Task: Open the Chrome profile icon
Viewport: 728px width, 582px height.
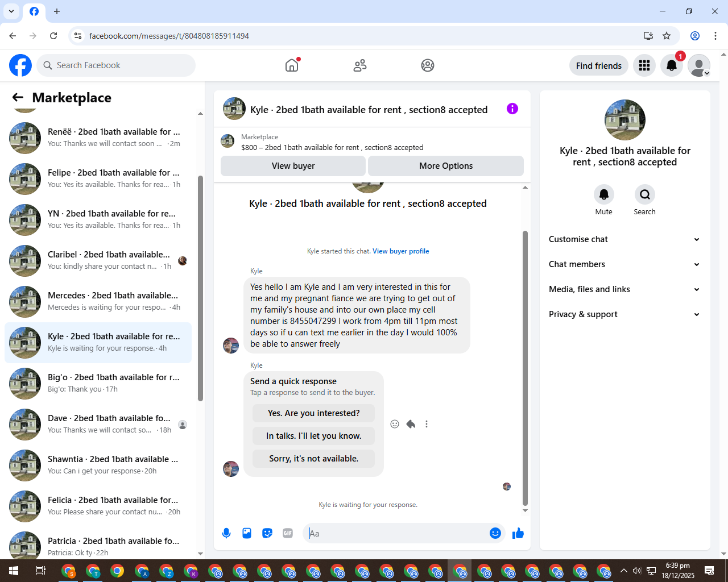Action: point(695,36)
